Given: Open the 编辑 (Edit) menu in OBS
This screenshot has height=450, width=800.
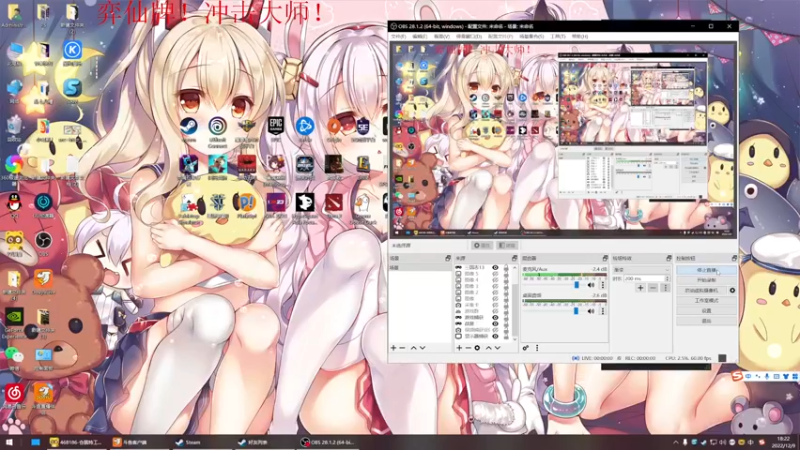Looking at the screenshot, I should tap(419, 37).
